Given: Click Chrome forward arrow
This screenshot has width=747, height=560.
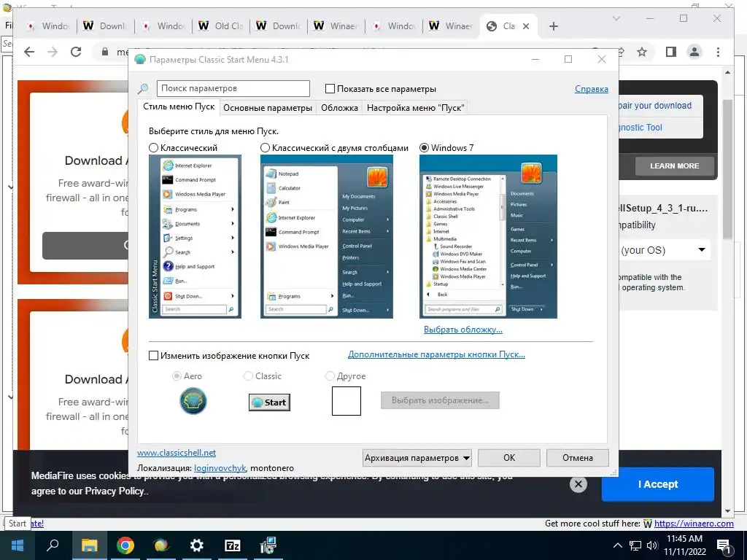Looking at the screenshot, I should click(53, 52).
